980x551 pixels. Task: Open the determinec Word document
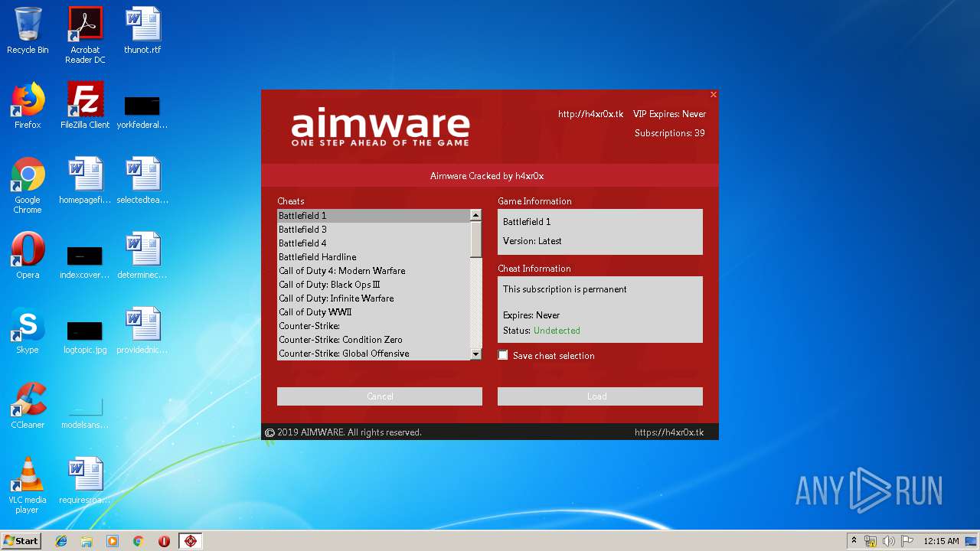(x=142, y=256)
